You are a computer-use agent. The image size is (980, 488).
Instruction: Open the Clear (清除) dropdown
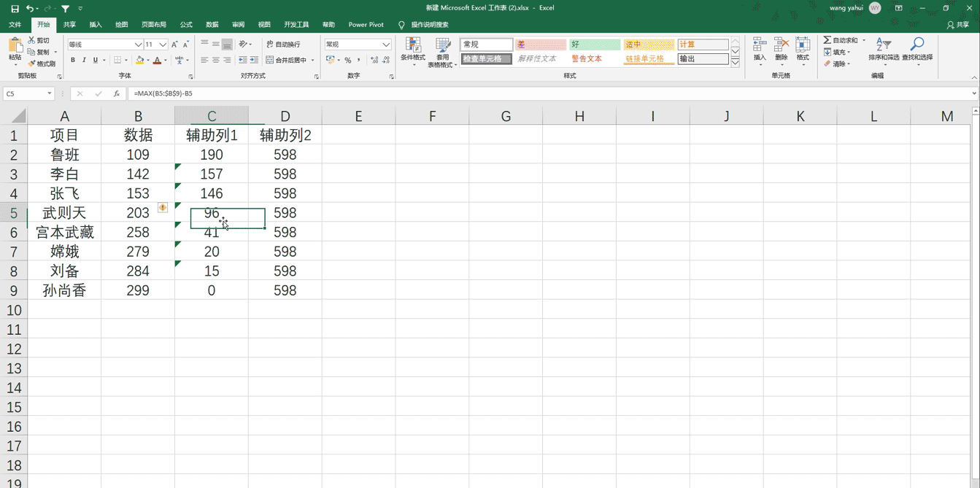(x=837, y=63)
